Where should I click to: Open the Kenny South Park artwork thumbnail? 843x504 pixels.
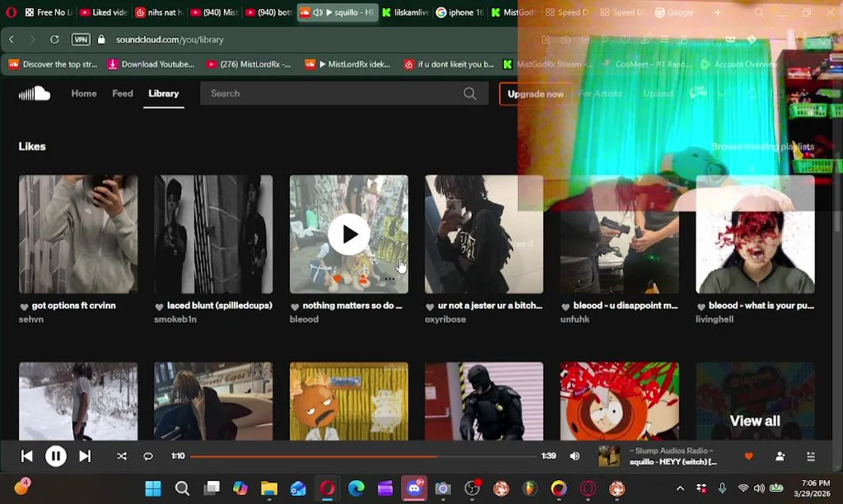(x=620, y=401)
